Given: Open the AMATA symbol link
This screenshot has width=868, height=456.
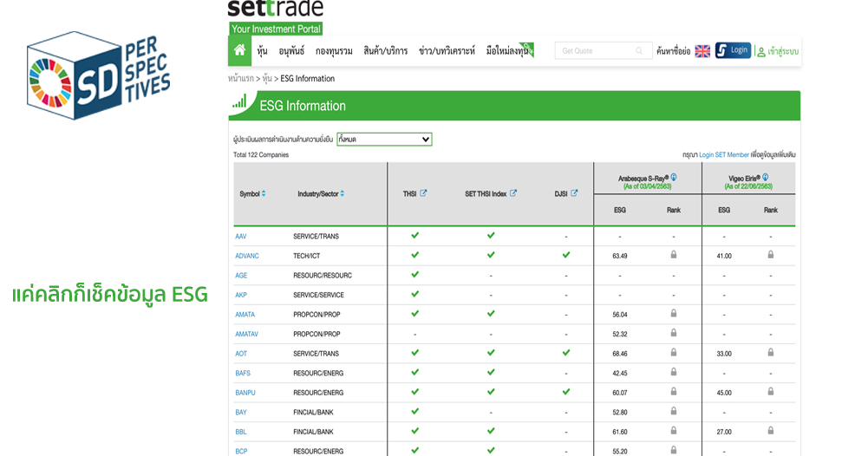Looking at the screenshot, I should (x=245, y=315).
